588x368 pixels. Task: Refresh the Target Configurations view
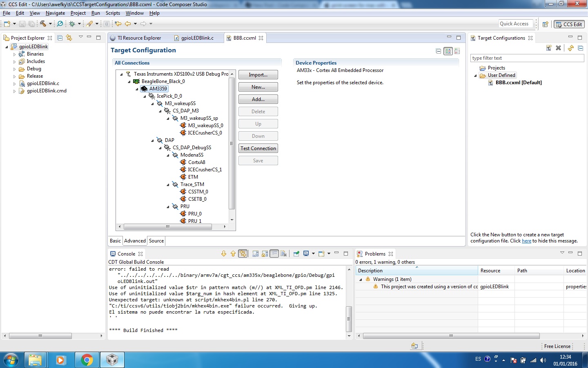pyautogui.click(x=571, y=48)
